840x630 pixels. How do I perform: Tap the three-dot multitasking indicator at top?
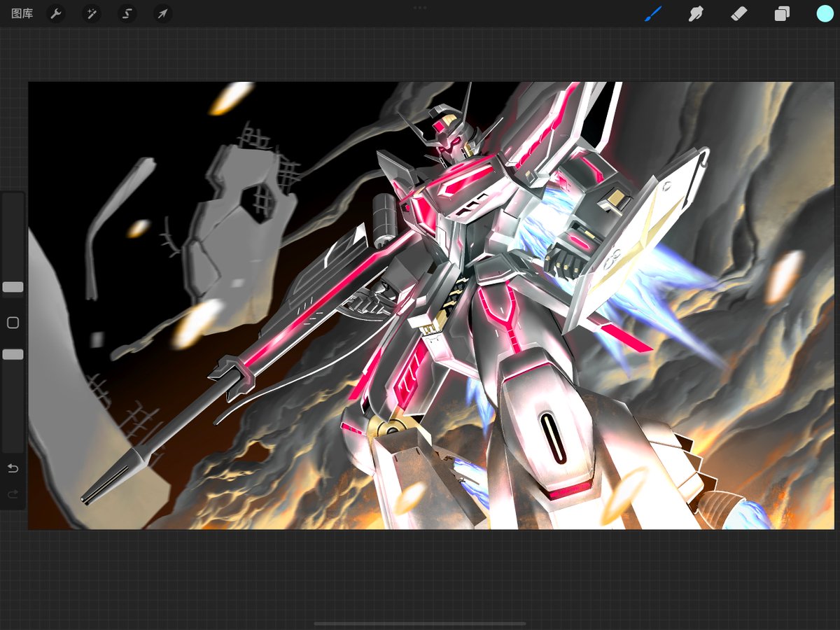(x=420, y=8)
